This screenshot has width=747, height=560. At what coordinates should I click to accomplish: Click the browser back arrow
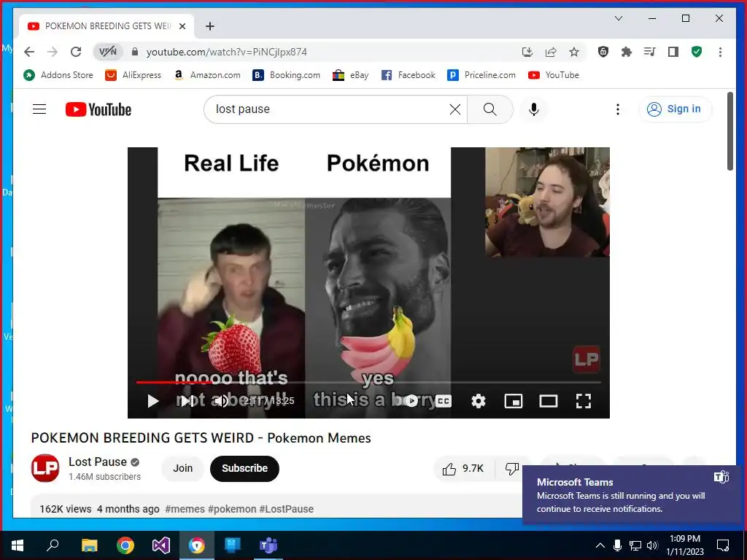click(29, 52)
